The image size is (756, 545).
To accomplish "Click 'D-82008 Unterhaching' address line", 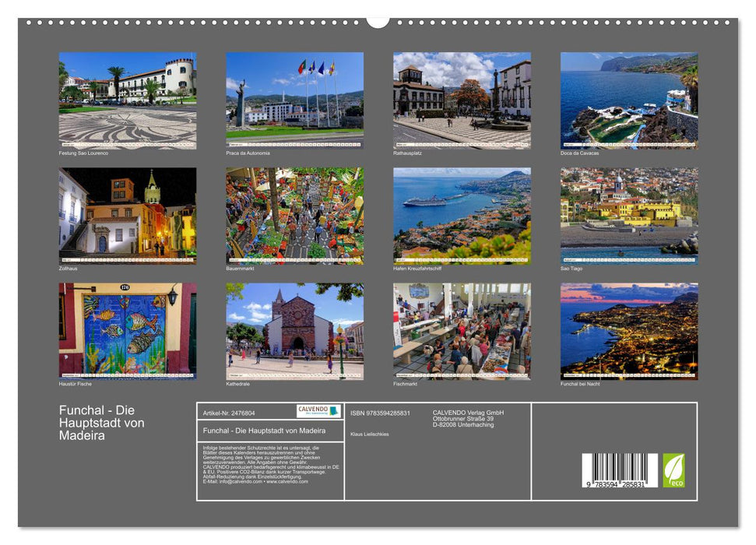I will click(x=462, y=425).
